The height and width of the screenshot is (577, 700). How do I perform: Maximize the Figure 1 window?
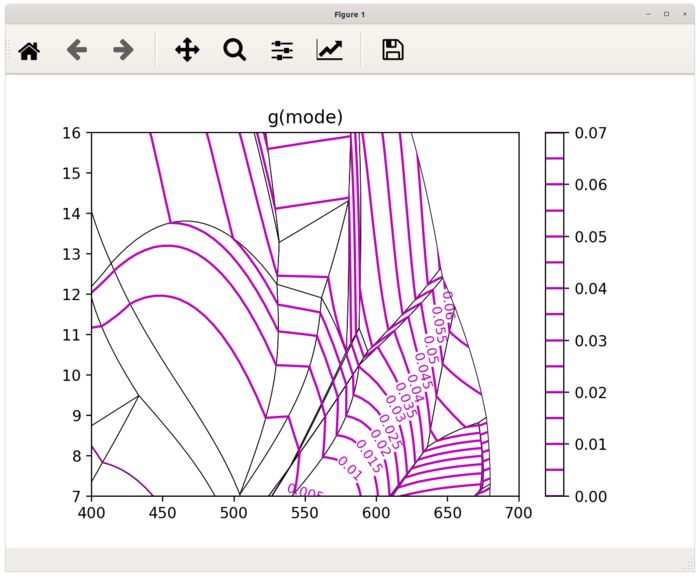tap(667, 14)
